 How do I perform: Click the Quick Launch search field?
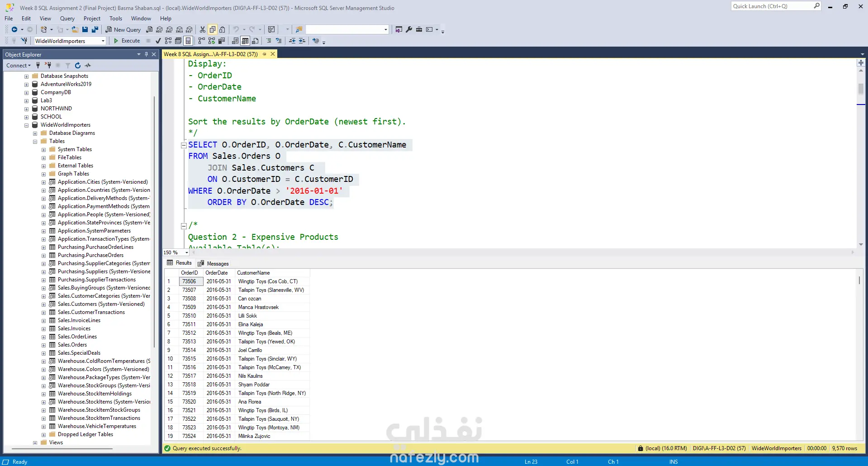pyautogui.click(x=775, y=6)
